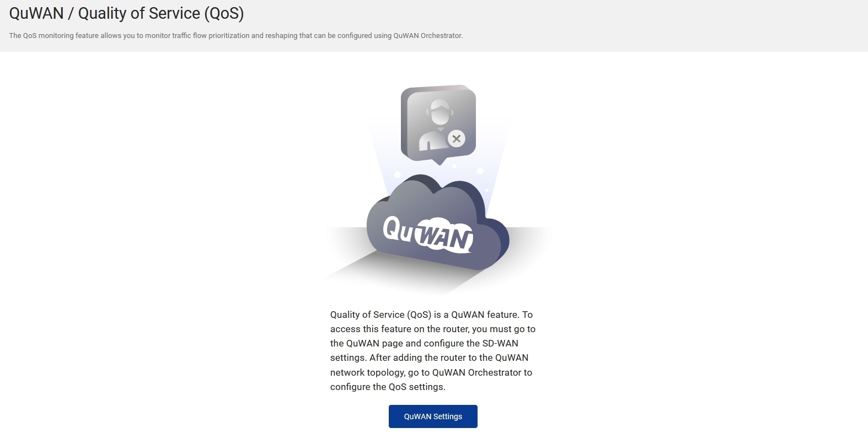Click the paragraph starting "Quality of Service (QoS) is"
This screenshot has width=868, height=444.
[x=433, y=350]
